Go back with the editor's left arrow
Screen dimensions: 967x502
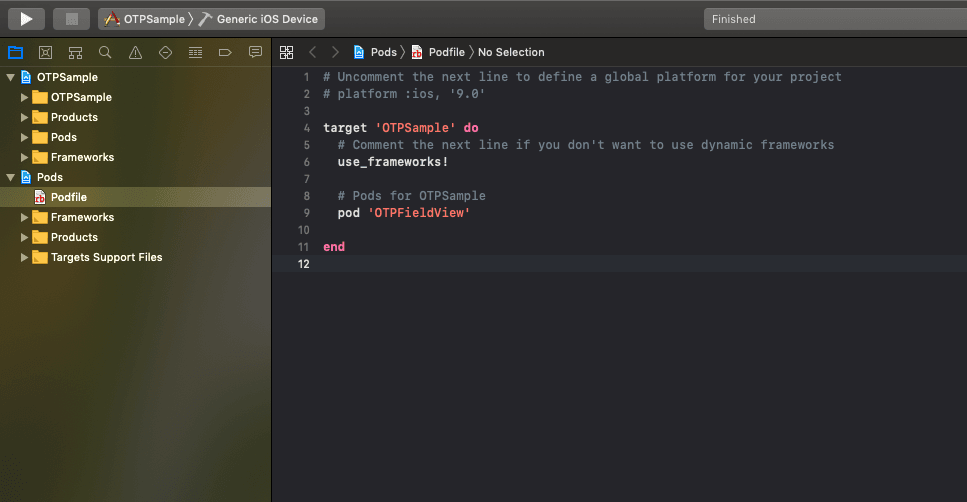click(x=313, y=52)
